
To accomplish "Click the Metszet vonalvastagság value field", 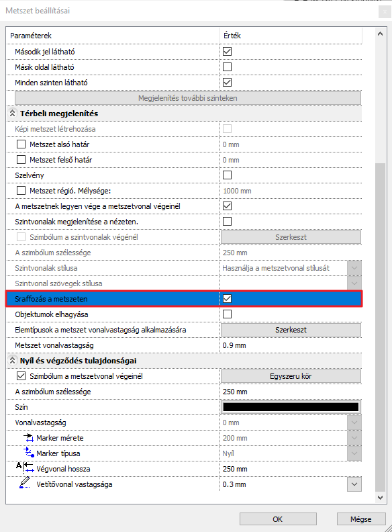I will pyautogui.click(x=291, y=345).
